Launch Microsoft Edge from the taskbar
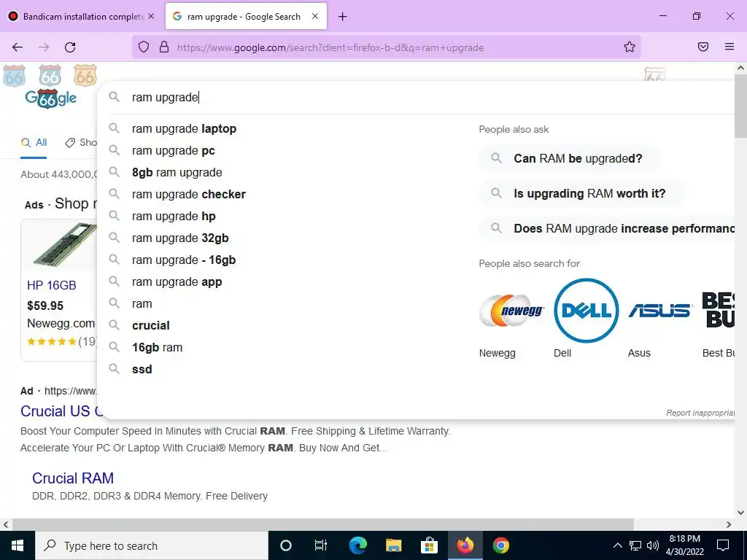 tap(357, 545)
